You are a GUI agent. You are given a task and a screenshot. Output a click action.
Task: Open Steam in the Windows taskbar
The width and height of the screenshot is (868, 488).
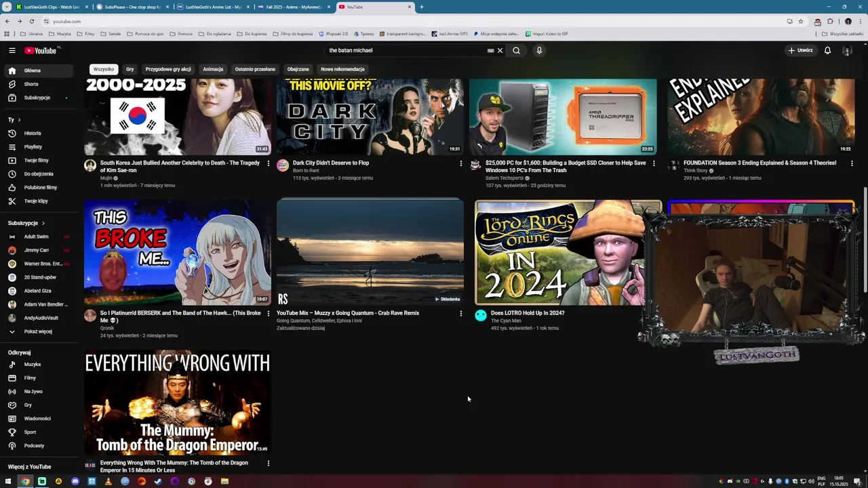(x=158, y=481)
